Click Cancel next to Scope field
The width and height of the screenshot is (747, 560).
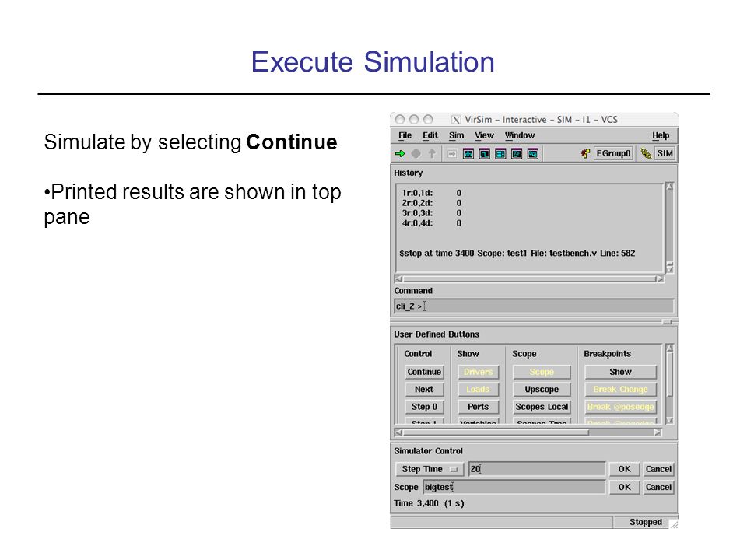click(658, 487)
